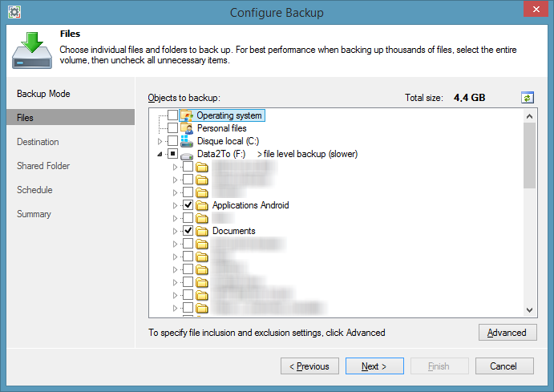Click the Personal files user folder icon
Viewport: 554px width, 392px height.
point(187,128)
